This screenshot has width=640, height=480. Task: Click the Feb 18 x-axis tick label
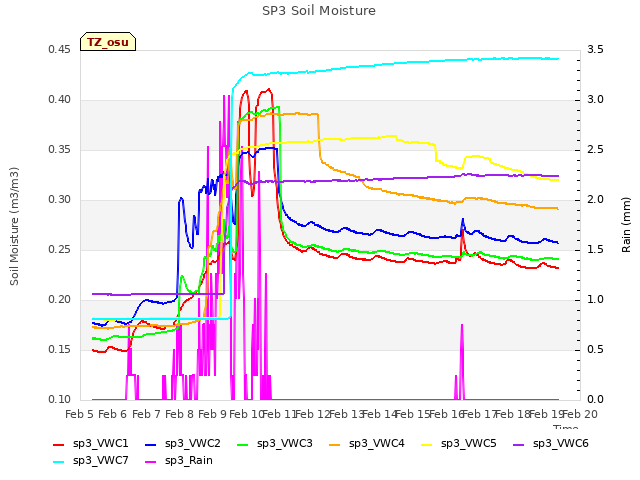pyautogui.click(x=513, y=414)
